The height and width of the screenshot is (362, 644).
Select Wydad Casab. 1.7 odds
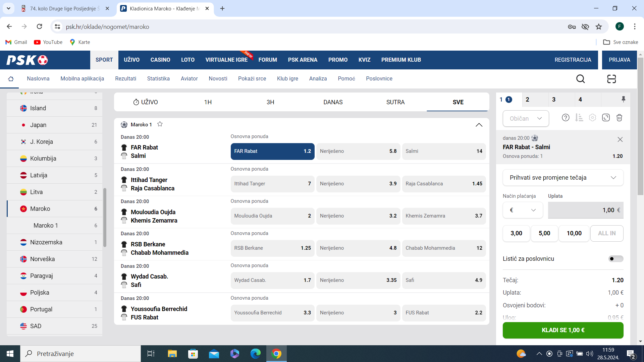click(272, 280)
